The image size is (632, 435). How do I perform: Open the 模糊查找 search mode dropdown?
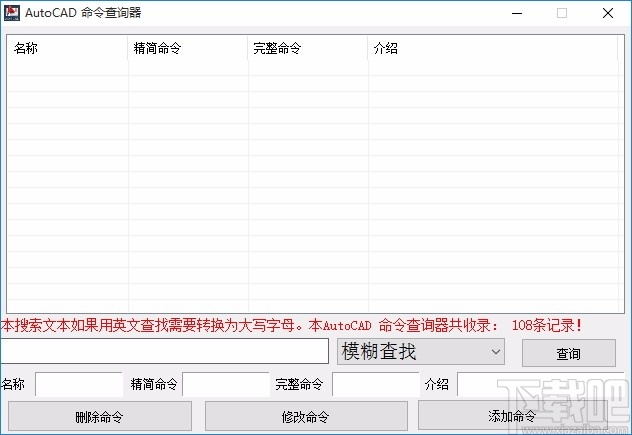coord(421,352)
